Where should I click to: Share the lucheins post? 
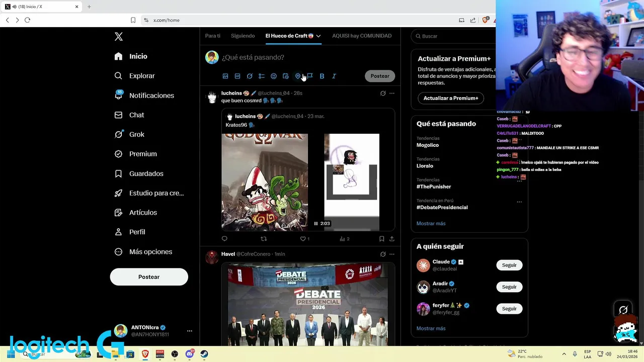pos(392,239)
